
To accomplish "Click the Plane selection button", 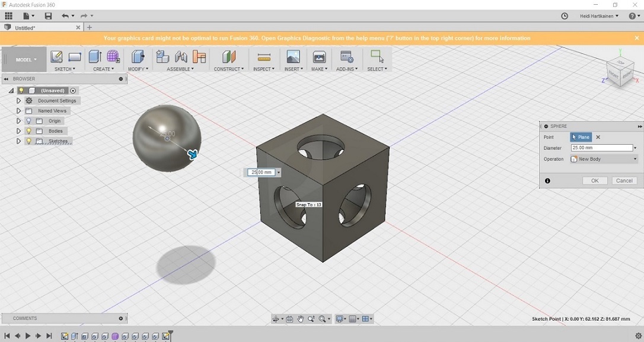I will (581, 137).
